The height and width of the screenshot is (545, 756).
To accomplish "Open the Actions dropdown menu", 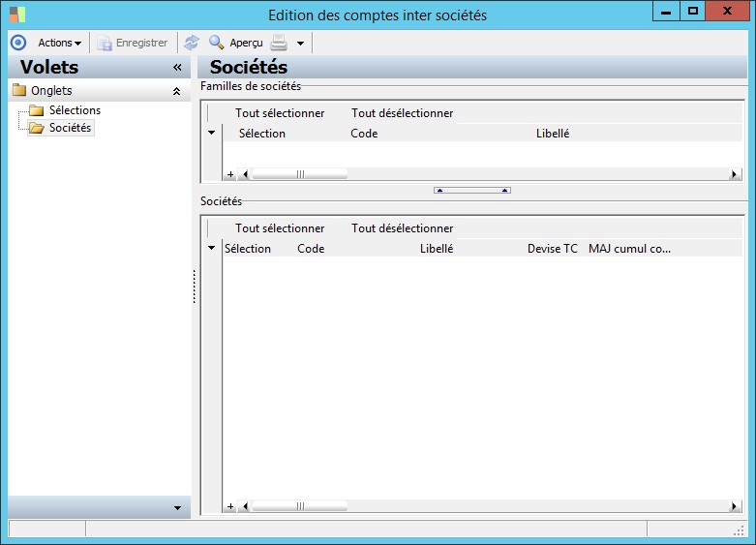I will (x=59, y=43).
